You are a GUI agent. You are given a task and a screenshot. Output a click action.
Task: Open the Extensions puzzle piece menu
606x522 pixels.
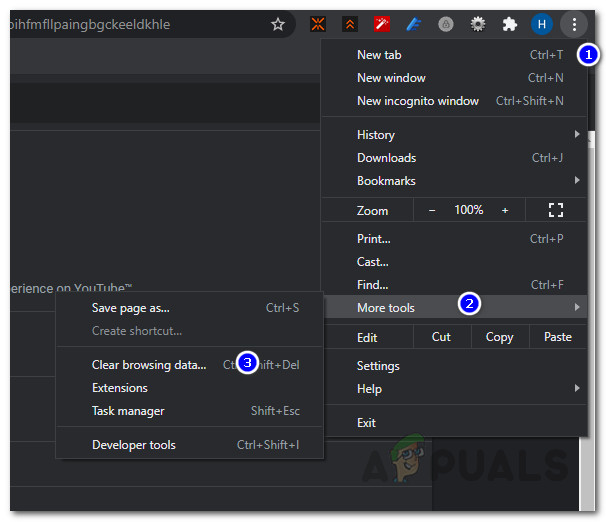coord(510,24)
